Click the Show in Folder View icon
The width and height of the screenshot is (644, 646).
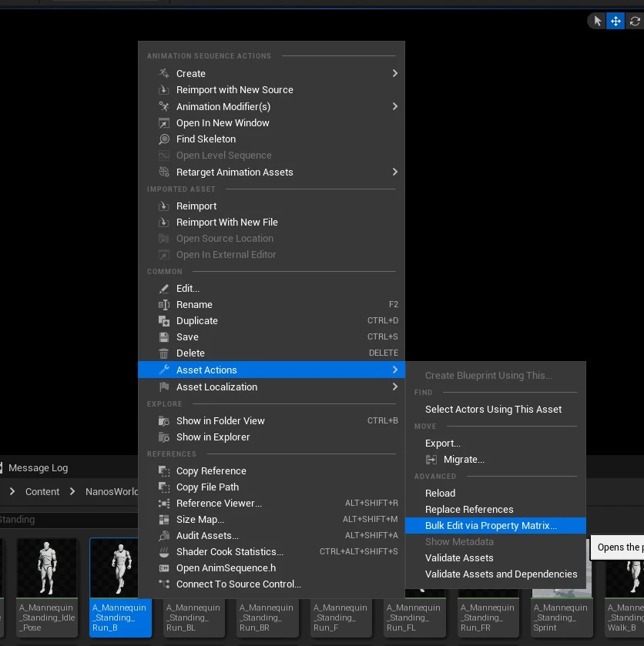point(164,421)
